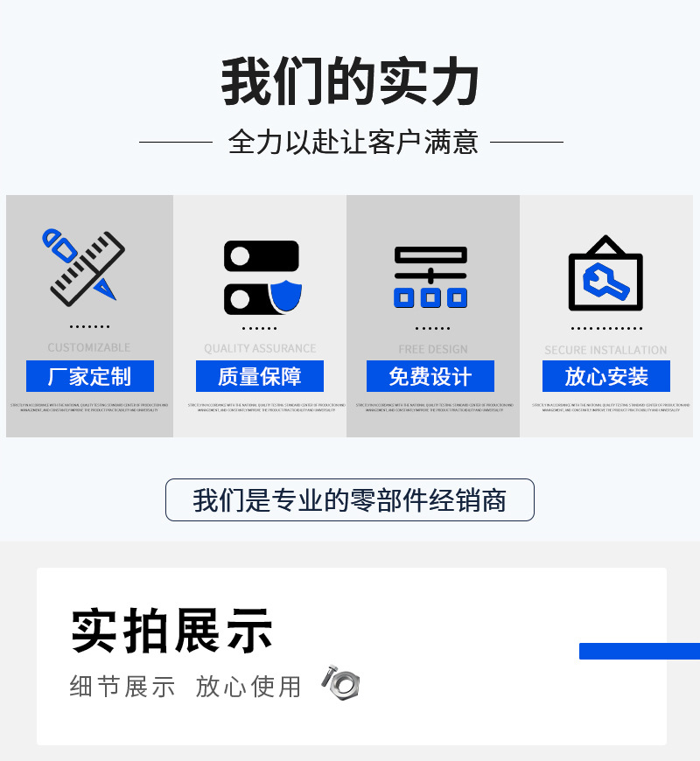Click the CUSTOMIZABLE label text
Screen dimensions: 700x761
pos(89,347)
